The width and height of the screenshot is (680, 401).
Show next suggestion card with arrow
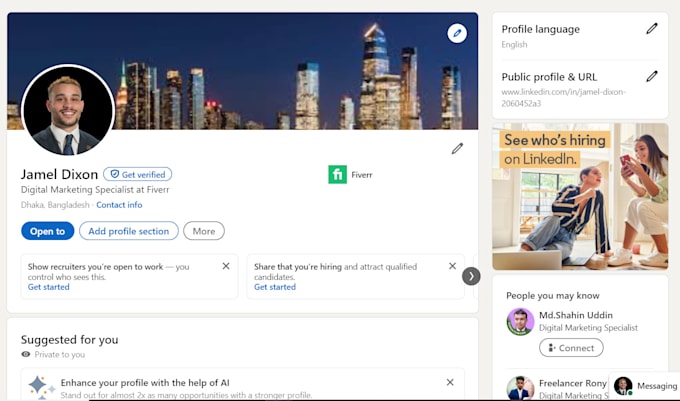[471, 276]
